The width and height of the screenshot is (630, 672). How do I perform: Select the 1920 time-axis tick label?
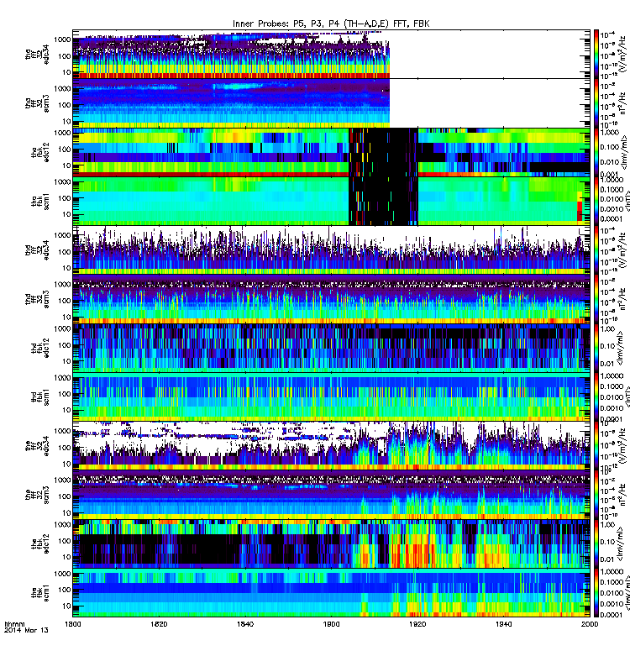[x=417, y=624]
